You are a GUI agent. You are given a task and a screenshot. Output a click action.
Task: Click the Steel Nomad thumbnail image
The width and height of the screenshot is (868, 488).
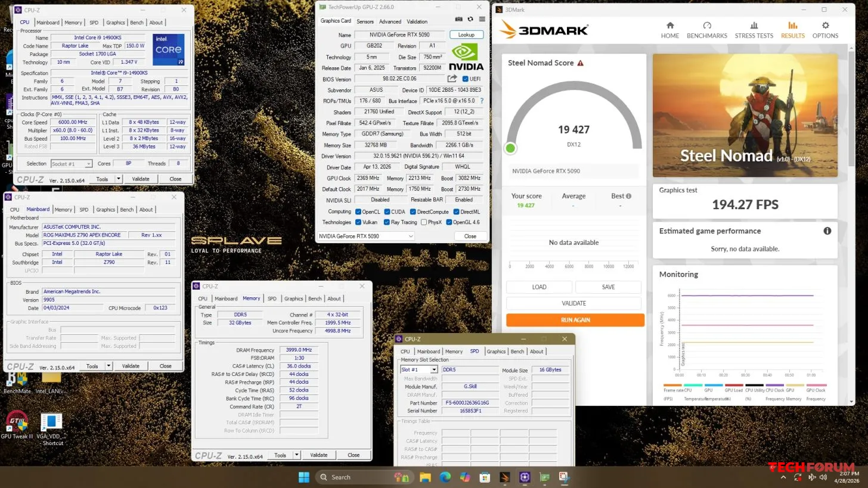pyautogui.click(x=745, y=116)
